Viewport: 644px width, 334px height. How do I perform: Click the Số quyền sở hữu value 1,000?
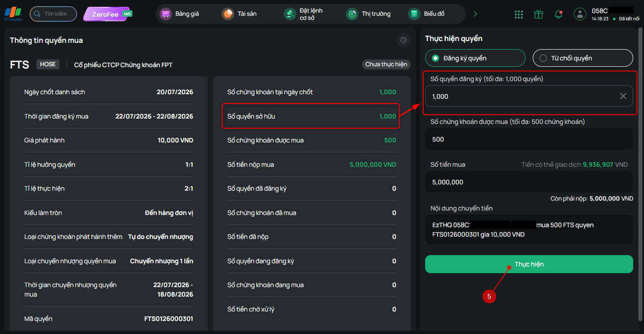pyautogui.click(x=388, y=116)
